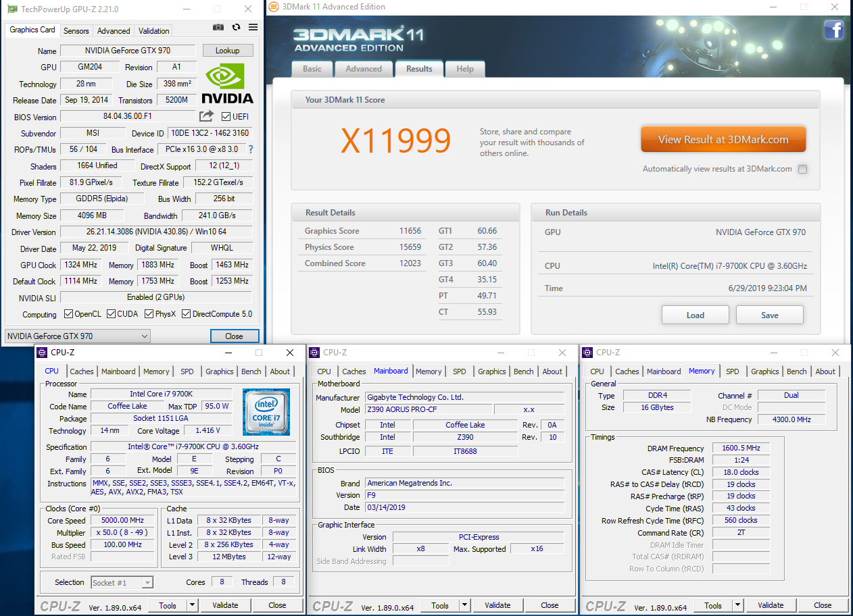Open Bench tab in CPU-Z CPU window
The height and width of the screenshot is (616, 853).
click(251, 371)
